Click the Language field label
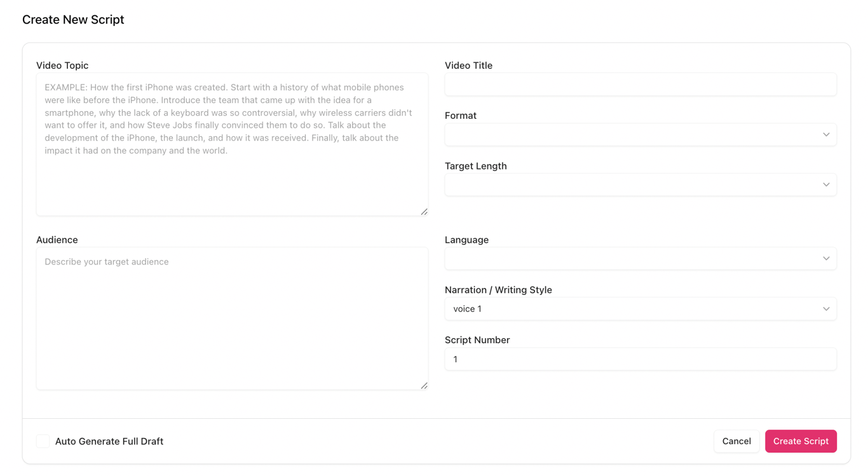868x476 pixels. [466, 240]
